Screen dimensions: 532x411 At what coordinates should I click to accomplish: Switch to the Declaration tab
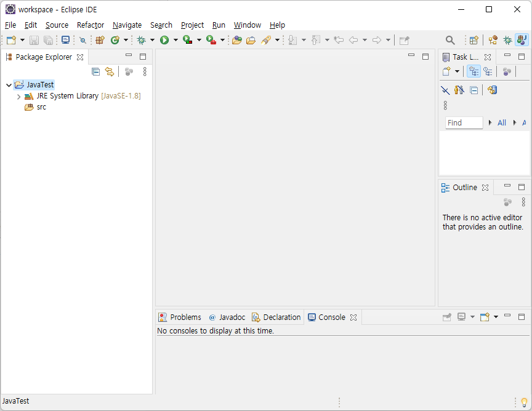coord(276,317)
